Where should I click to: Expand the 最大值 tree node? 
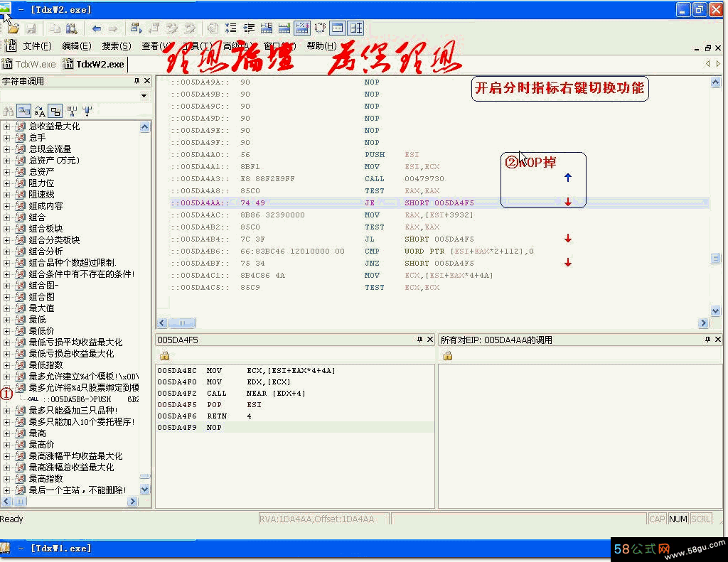(6, 308)
